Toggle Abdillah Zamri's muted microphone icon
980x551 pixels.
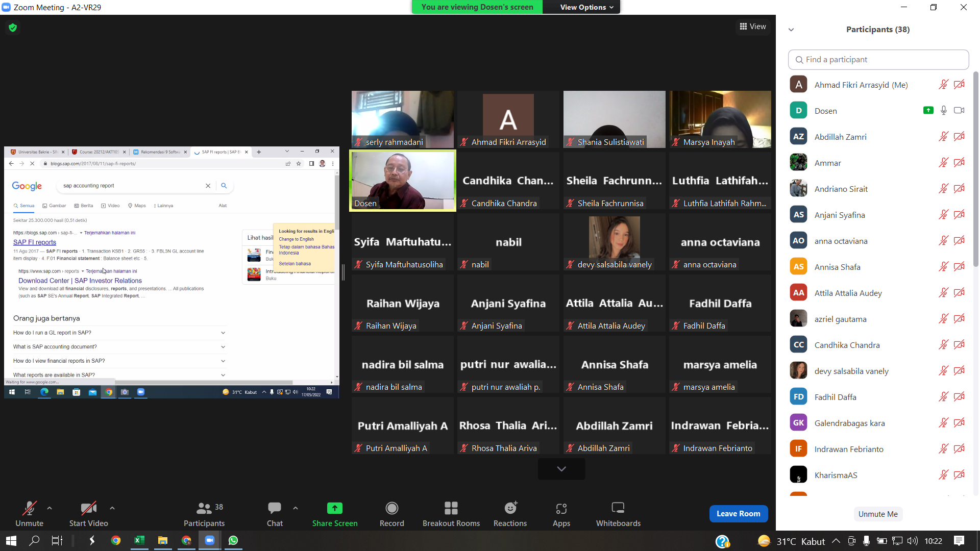pos(944,136)
